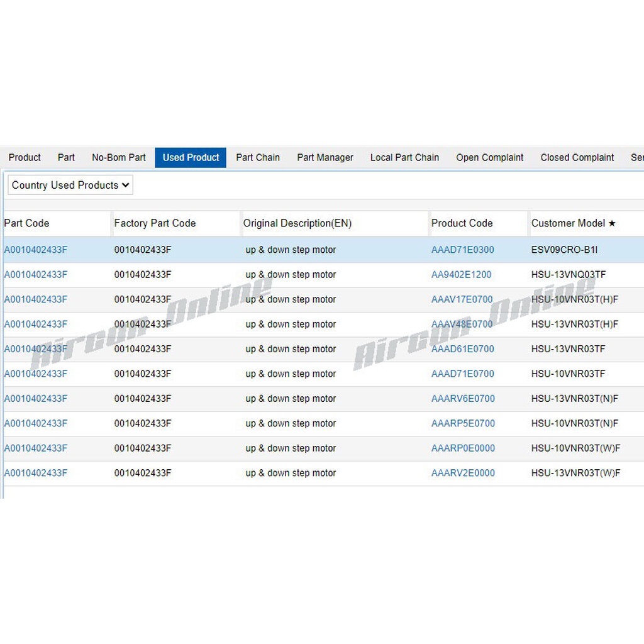Select the HSU-13VNR03TF model cell
Viewport: 644px width, 644px height.
[569, 349]
